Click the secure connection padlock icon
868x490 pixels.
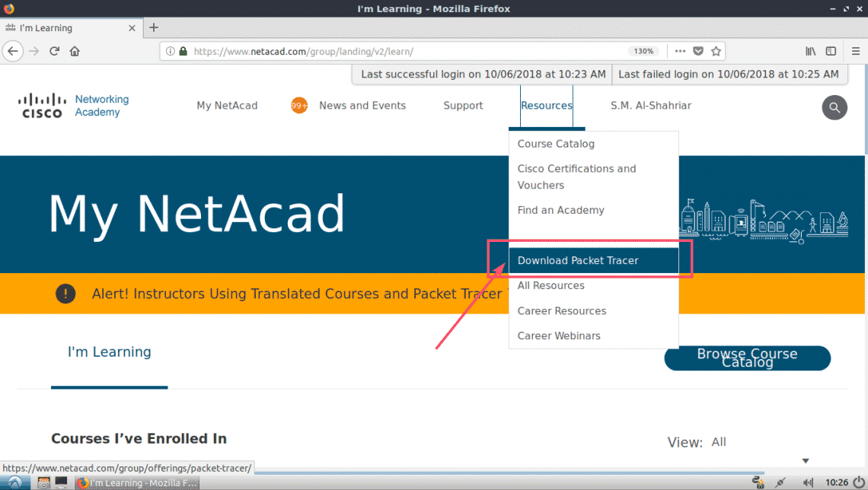[x=183, y=52]
